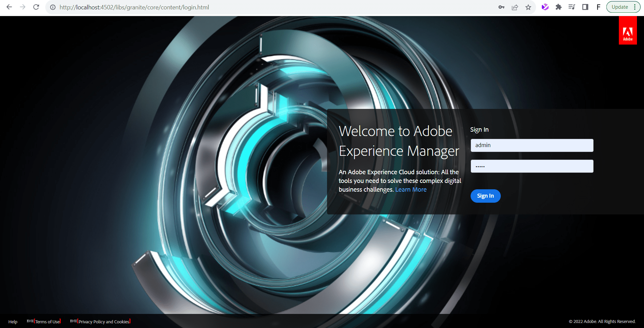
Task: Bookmark this page with the star
Action: pyautogui.click(x=528, y=7)
